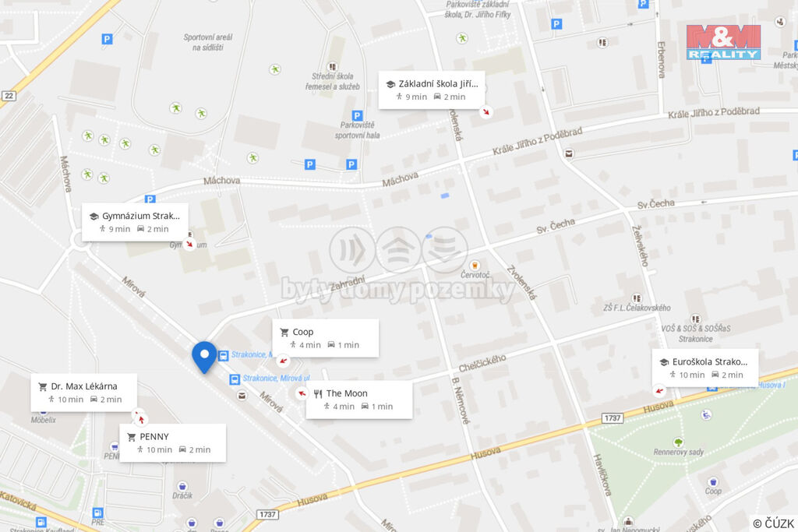Click the PRE charging station icon
This screenshot has width=798, height=532.
click(x=97, y=513)
